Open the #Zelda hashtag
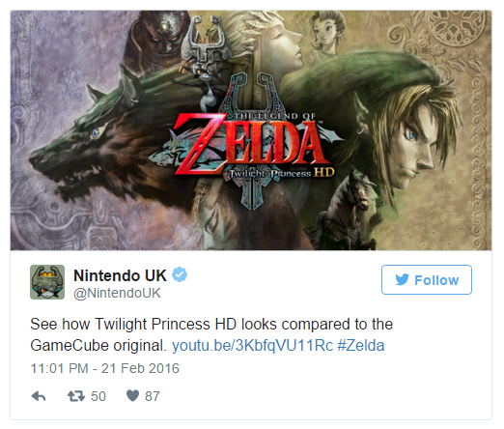 click(361, 346)
